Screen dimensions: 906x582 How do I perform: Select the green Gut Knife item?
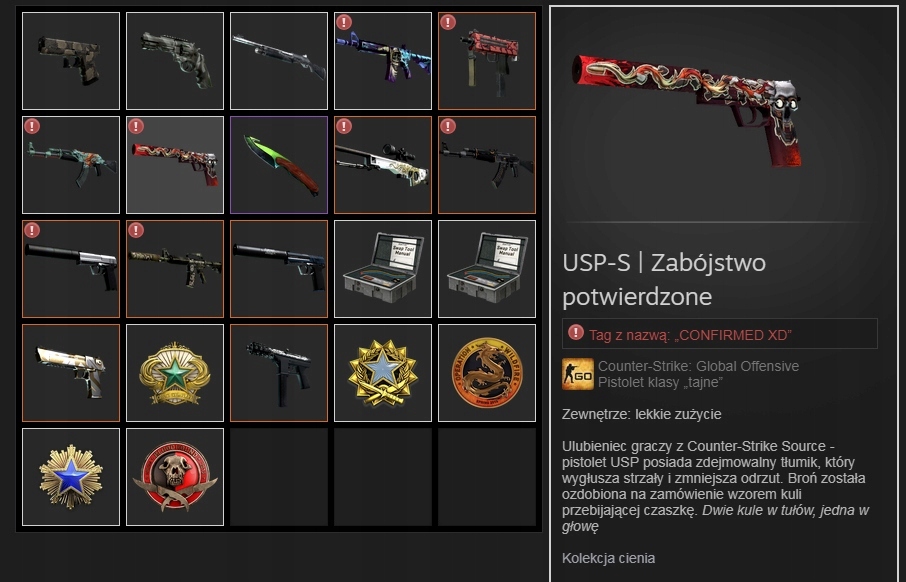click(x=279, y=165)
